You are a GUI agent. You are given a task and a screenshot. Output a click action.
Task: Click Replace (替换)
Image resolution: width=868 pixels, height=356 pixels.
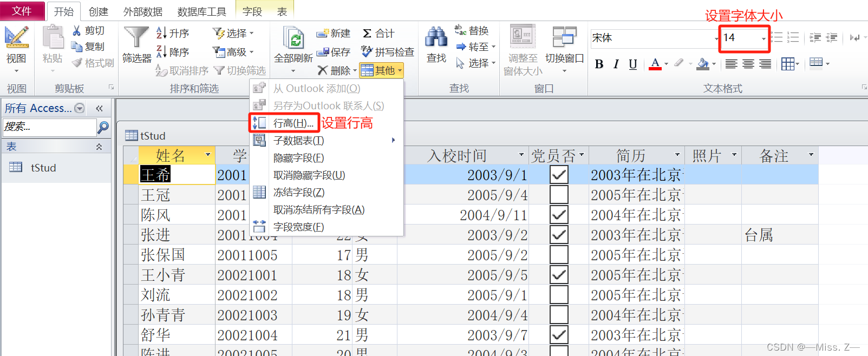click(x=472, y=31)
